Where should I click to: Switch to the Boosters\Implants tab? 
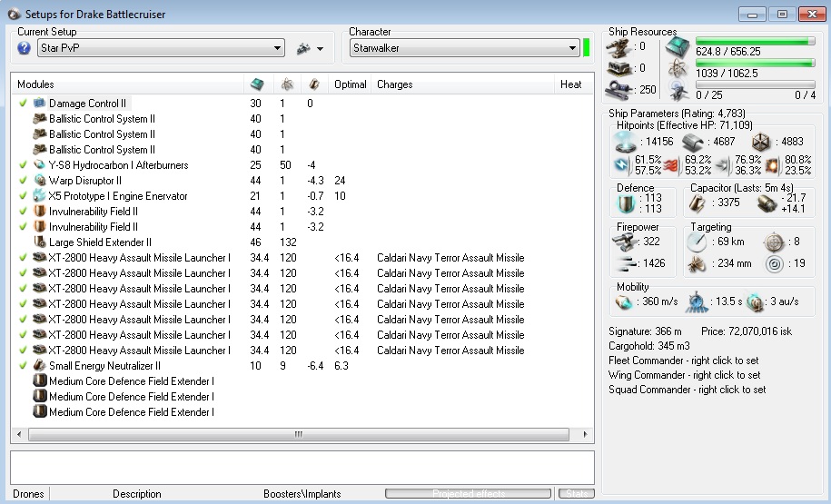point(302,494)
